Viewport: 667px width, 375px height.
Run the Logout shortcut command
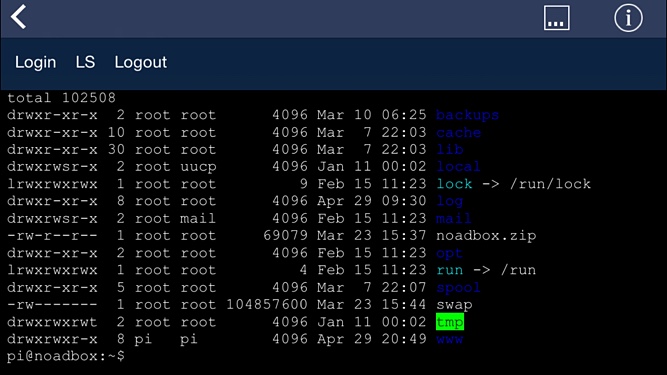click(x=140, y=63)
